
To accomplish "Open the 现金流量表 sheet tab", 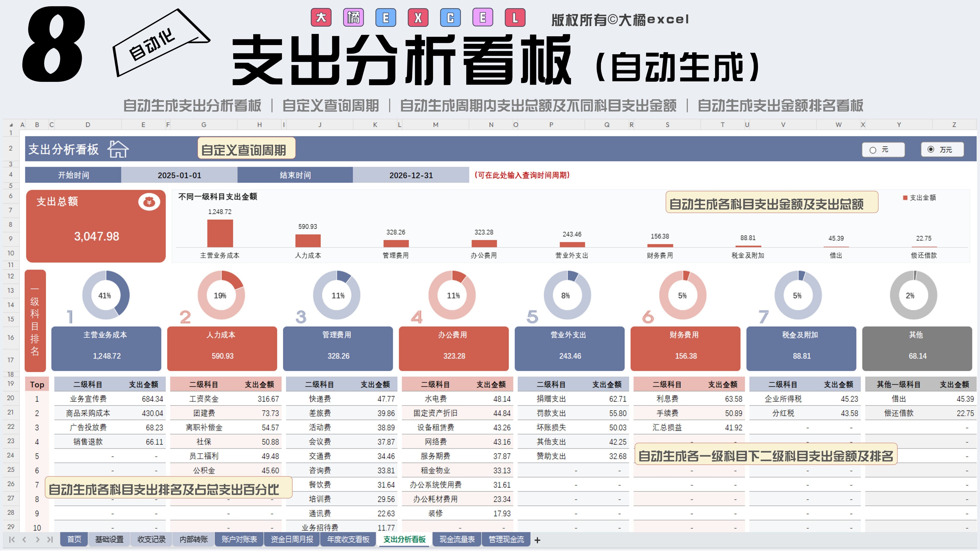I will [457, 540].
